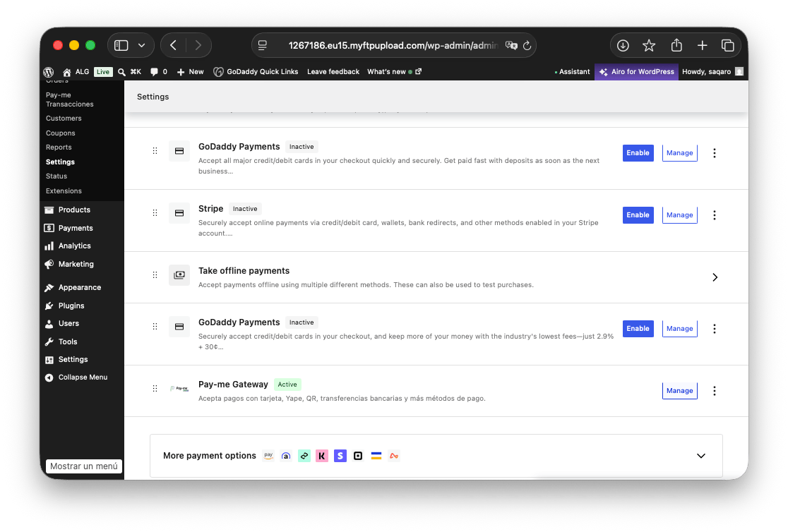This screenshot has height=532, width=788.
Task: Click Collapse Menu in sidebar
Action: pos(76,377)
